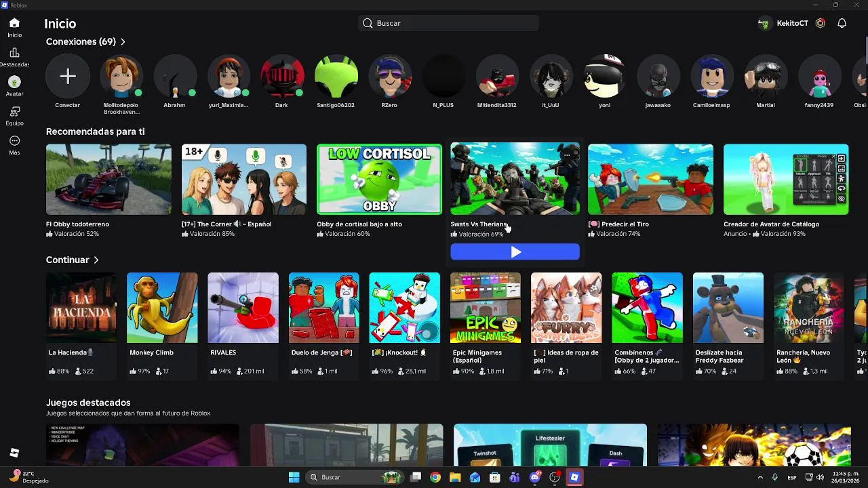Expand the Continuar section chevron
The width and height of the screenshot is (868, 488).
[96, 260]
